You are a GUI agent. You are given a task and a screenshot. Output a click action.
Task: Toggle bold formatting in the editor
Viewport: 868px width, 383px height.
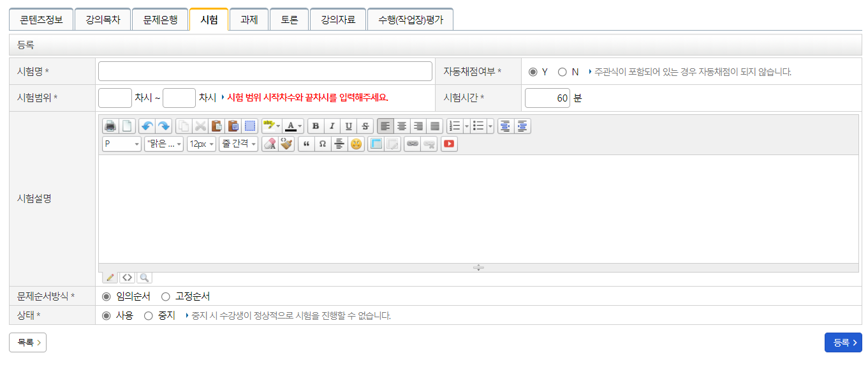pyautogui.click(x=316, y=126)
